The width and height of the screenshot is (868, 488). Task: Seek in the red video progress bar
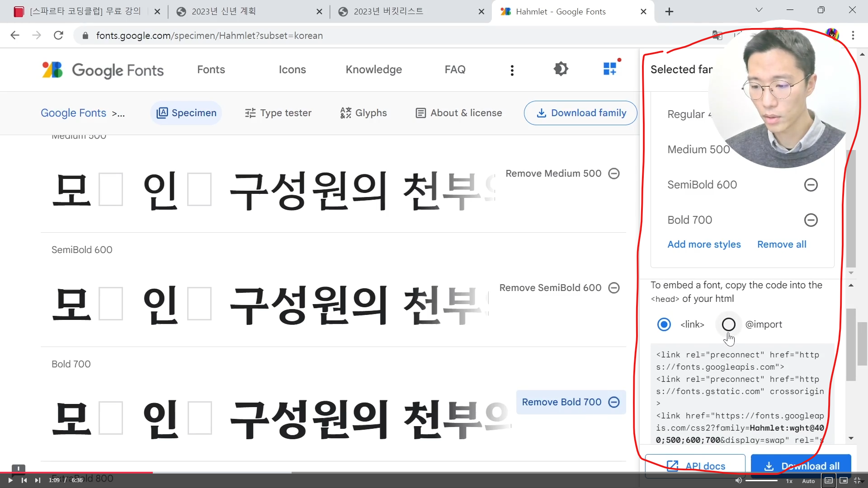coord(76,473)
